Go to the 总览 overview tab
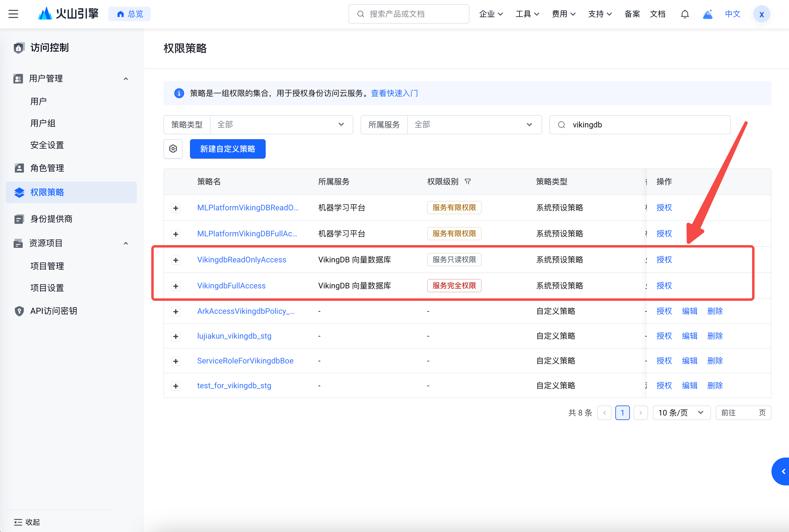 [129, 14]
